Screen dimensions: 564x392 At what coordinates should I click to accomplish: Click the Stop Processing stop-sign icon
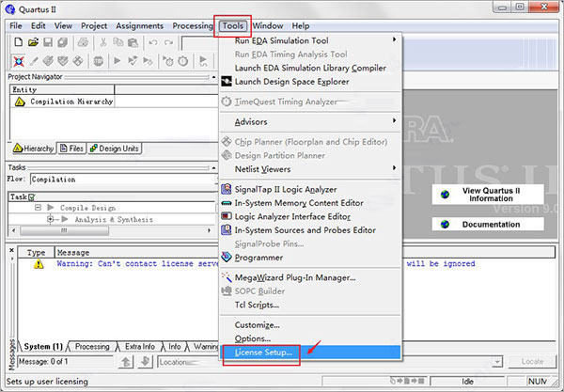click(98, 61)
